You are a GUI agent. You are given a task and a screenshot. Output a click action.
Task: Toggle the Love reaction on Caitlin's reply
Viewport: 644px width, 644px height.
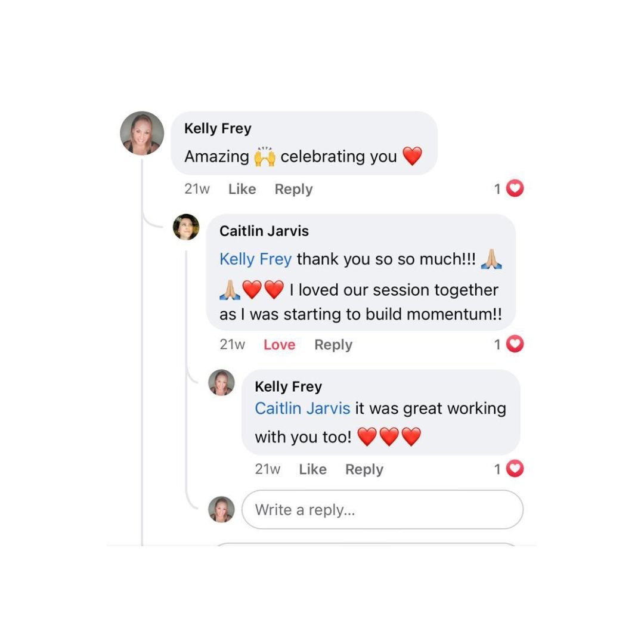tap(279, 345)
